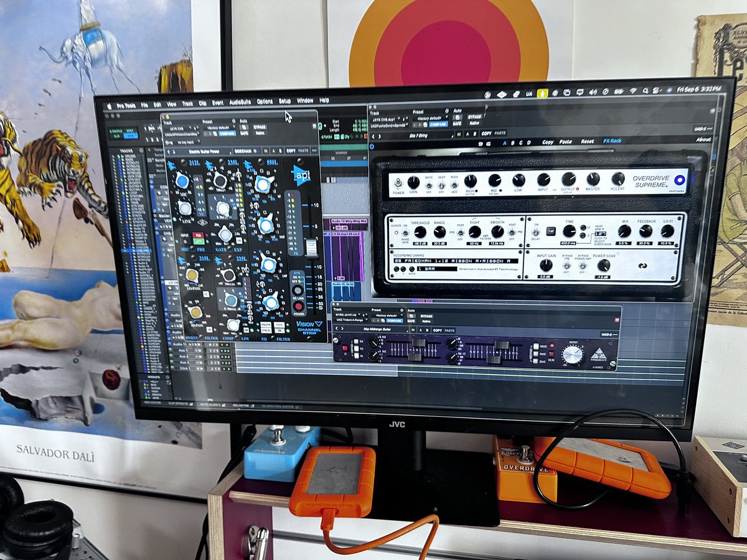Open the Track menu
747x560 pixels.
187,103
